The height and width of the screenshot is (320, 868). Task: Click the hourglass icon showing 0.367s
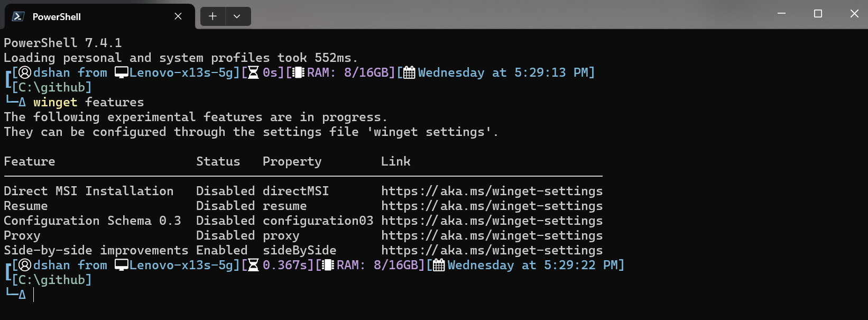[x=253, y=265]
